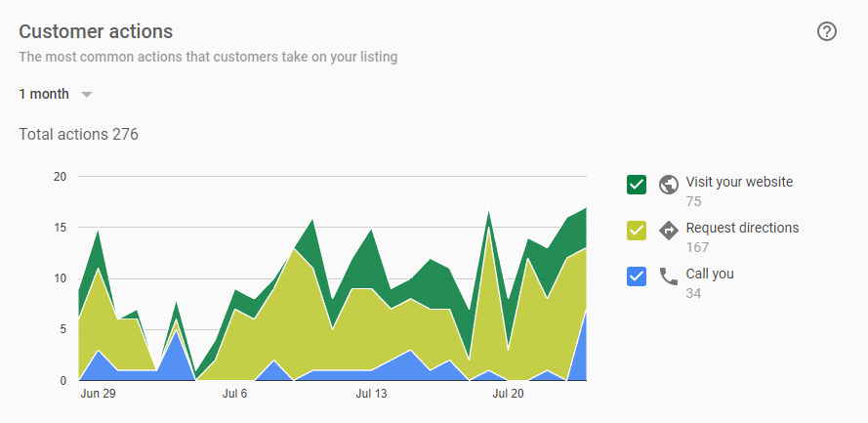Click the help question mark icon
The height and width of the screenshot is (423, 868).
pos(827,31)
